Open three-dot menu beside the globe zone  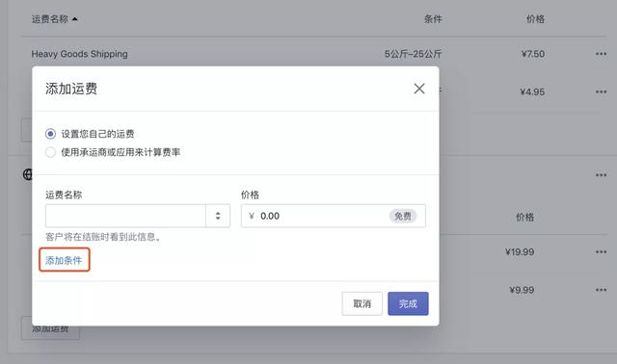(x=601, y=175)
